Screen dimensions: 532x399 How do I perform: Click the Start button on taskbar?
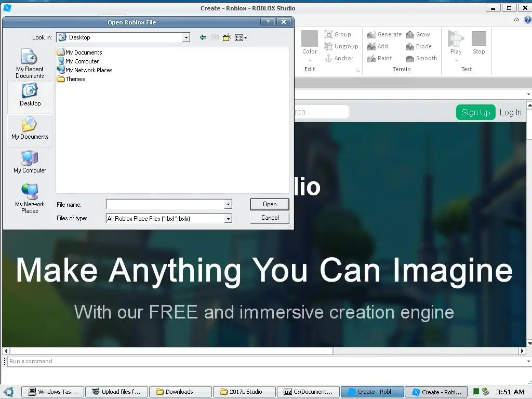click(x=9, y=392)
